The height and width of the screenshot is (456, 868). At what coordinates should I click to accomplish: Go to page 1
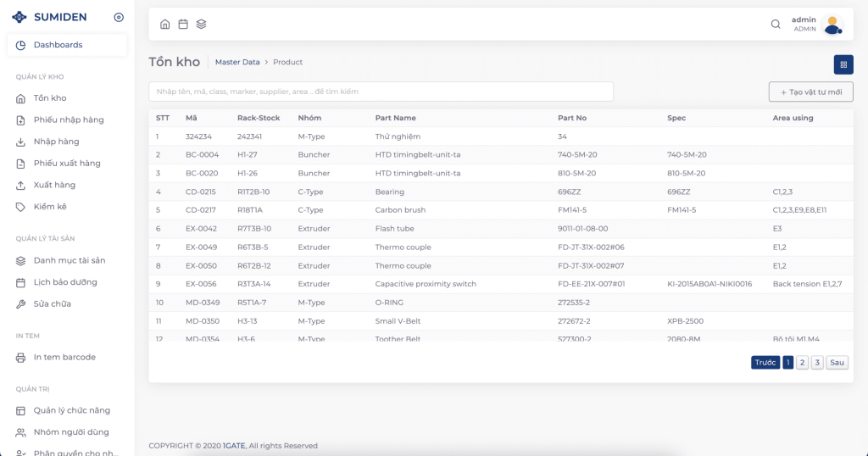pos(787,363)
